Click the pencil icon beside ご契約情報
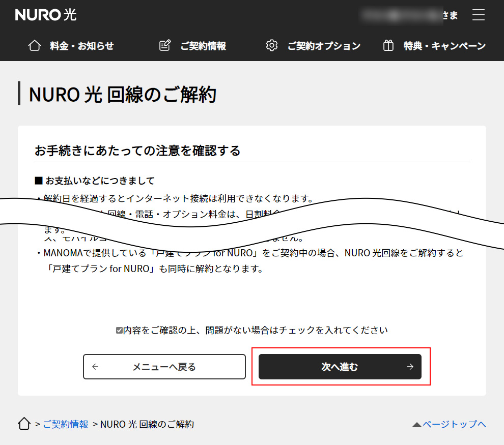This screenshot has width=504, height=445. pyautogui.click(x=165, y=46)
